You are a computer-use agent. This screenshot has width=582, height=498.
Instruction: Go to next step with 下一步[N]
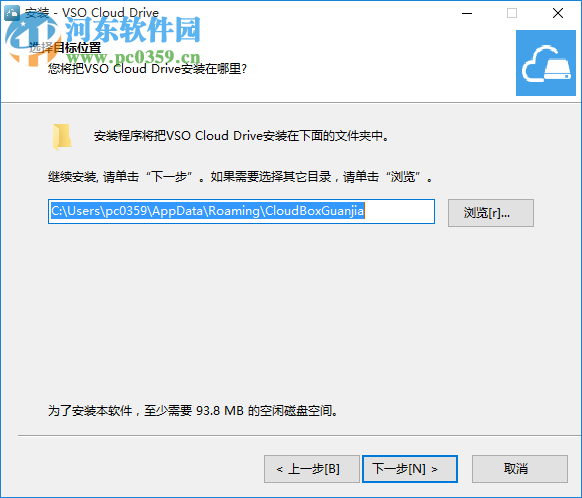point(409,469)
